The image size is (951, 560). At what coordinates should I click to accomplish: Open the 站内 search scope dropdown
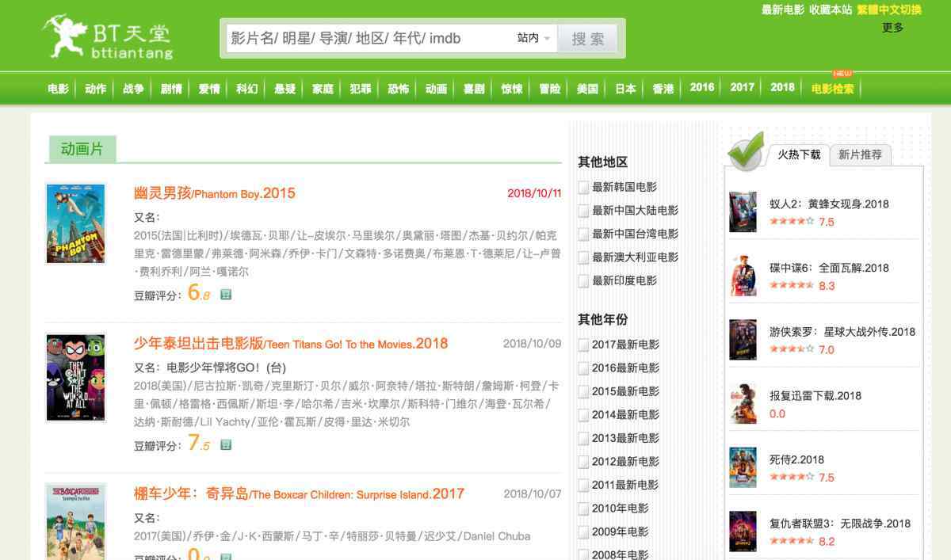pos(533,38)
